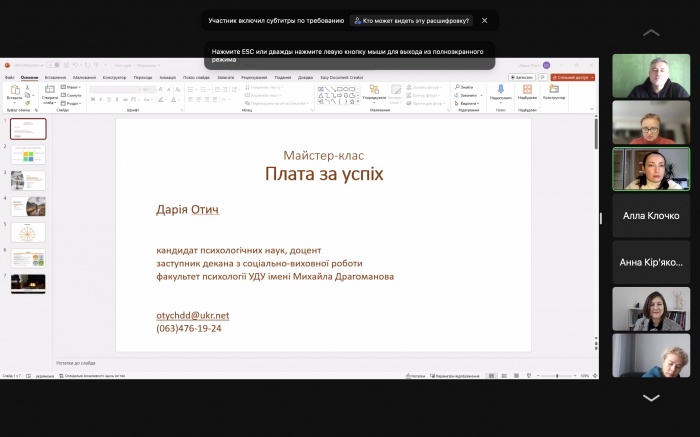Click the Arrange (Упорядкувати) shapes icon
This screenshot has width=700, height=437.
374,91
